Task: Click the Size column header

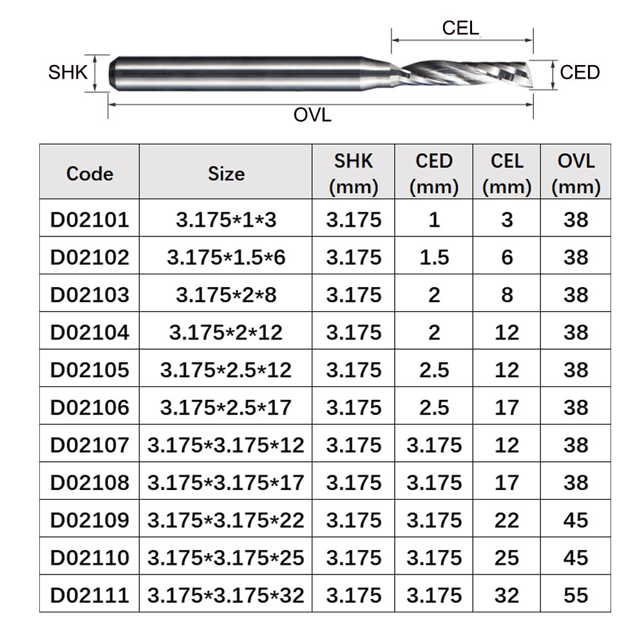Action: 226,172
